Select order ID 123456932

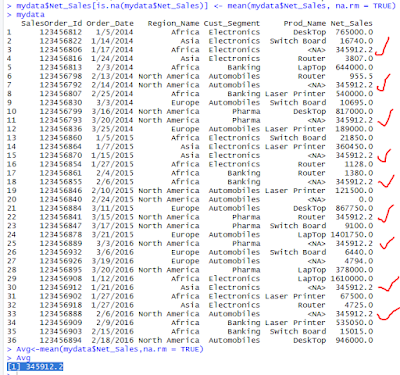61,252
